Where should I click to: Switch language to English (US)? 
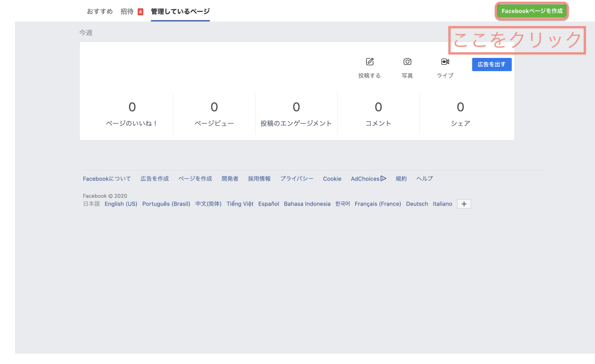coord(121,204)
